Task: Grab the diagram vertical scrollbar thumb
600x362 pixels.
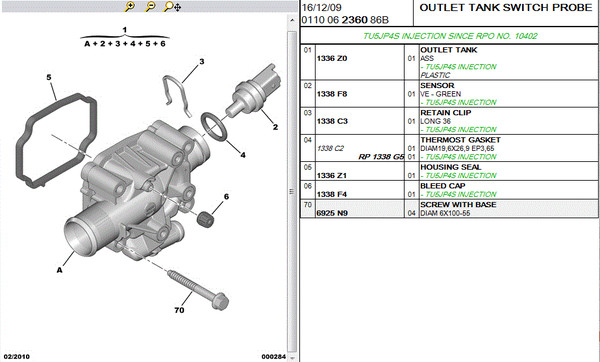Action: pos(292,191)
